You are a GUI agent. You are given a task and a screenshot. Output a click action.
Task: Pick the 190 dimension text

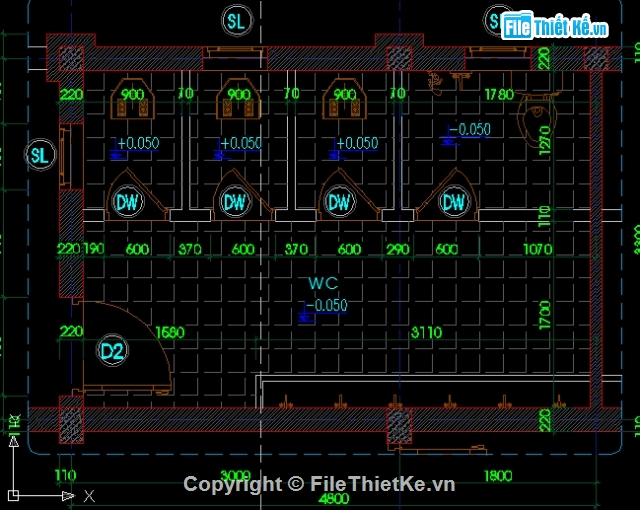coord(94,249)
